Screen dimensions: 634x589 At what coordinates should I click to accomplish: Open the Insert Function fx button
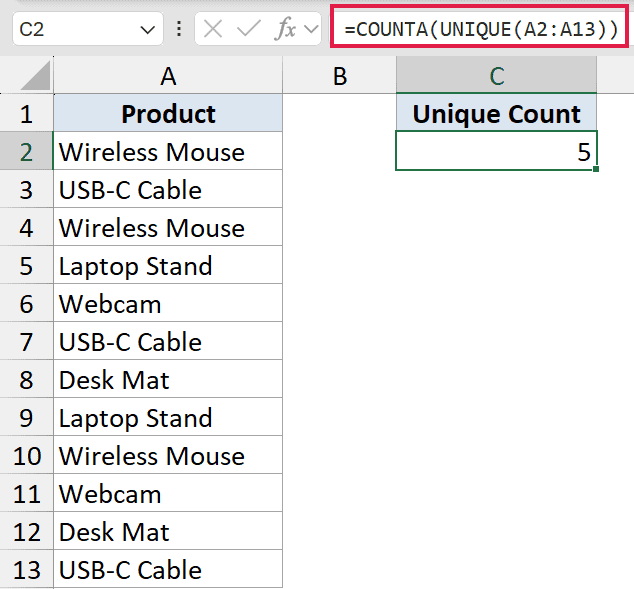285,29
